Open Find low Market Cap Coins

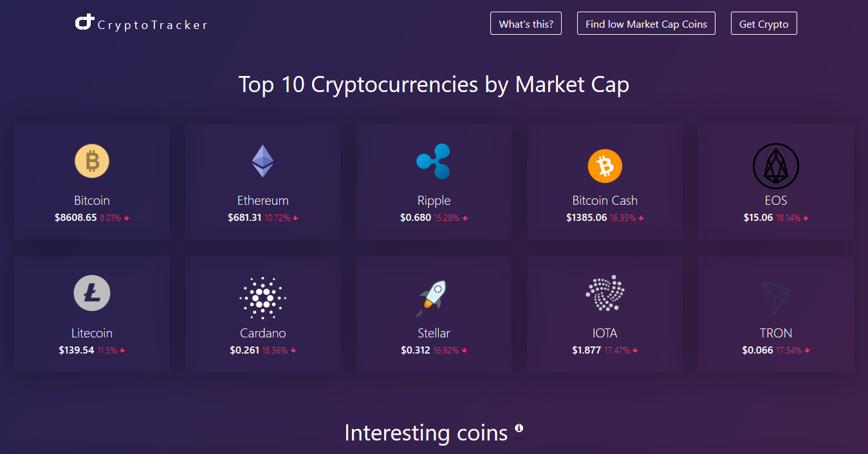pos(646,24)
